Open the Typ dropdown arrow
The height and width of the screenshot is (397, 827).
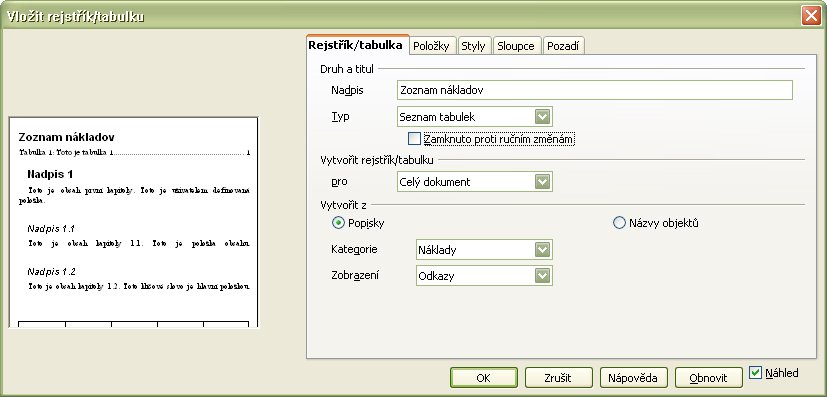(542, 117)
